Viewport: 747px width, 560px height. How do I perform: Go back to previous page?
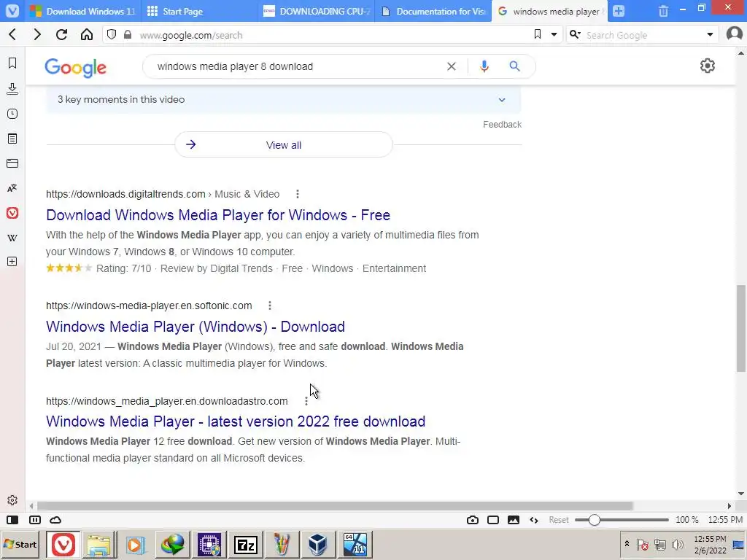click(13, 35)
